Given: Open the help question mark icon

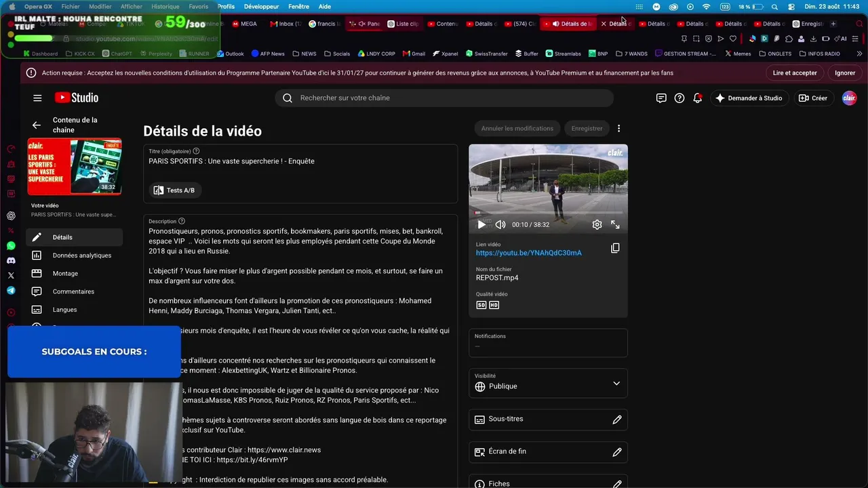Looking at the screenshot, I should click(679, 98).
